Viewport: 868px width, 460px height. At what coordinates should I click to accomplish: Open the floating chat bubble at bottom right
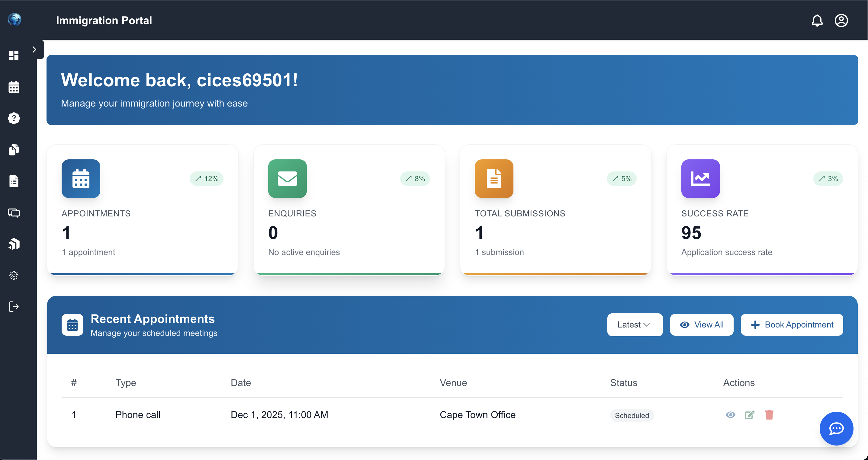[x=836, y=428]
